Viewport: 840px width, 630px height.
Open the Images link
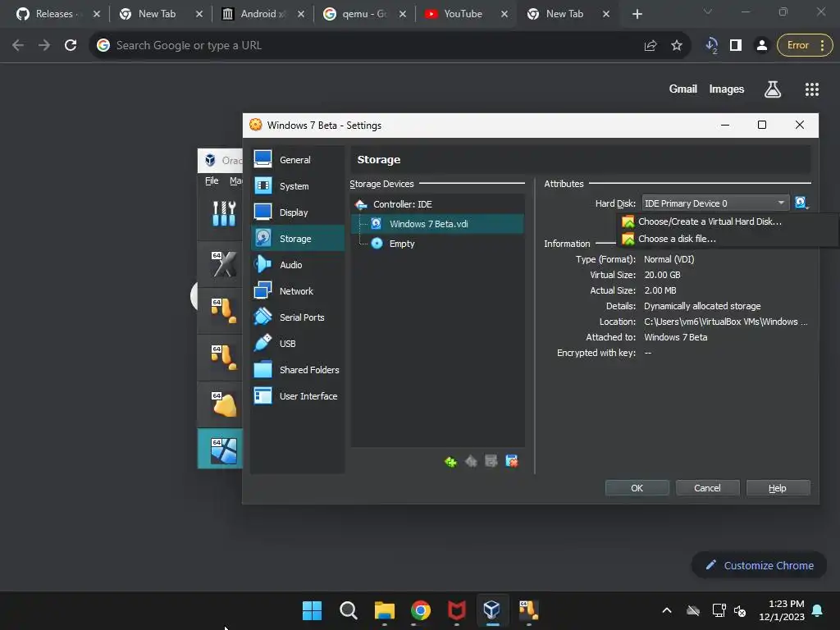[727, 89]
